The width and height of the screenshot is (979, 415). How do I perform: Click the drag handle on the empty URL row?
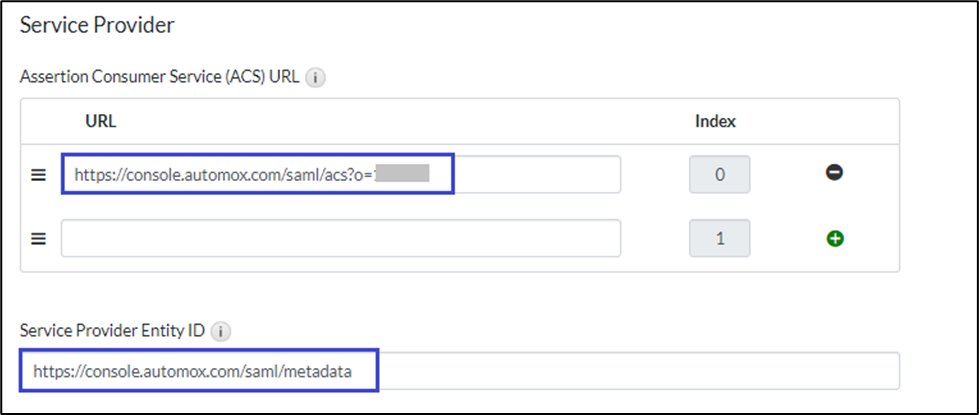pyautogui.click(x=38, y=238)
